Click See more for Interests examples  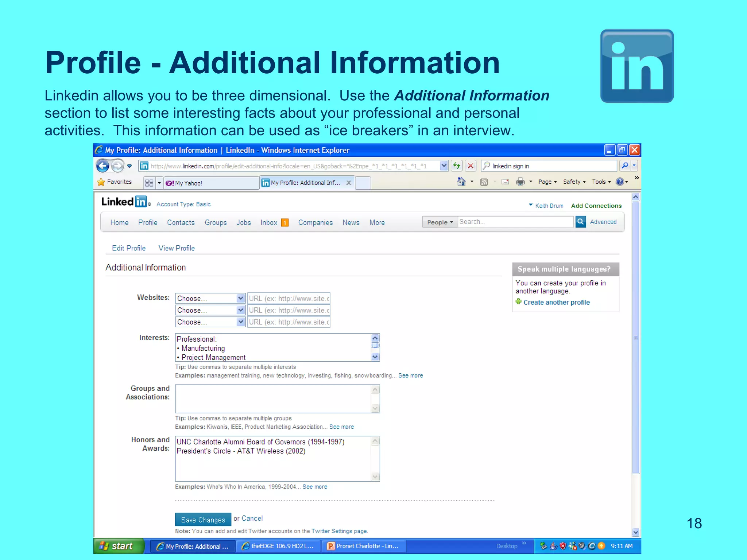[411, 375]
